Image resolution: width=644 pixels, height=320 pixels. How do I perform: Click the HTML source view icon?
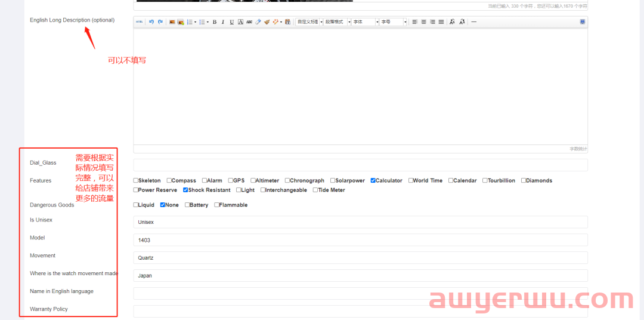[140, 22]
